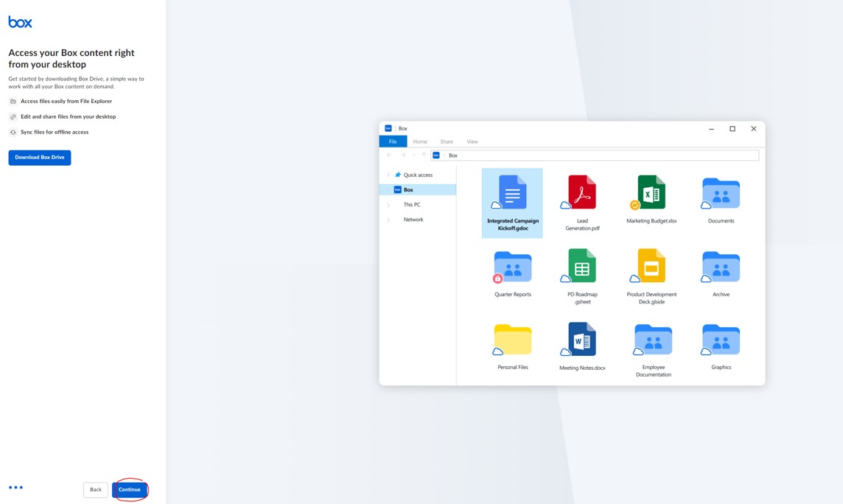Click the address bar showing Box

595,155
